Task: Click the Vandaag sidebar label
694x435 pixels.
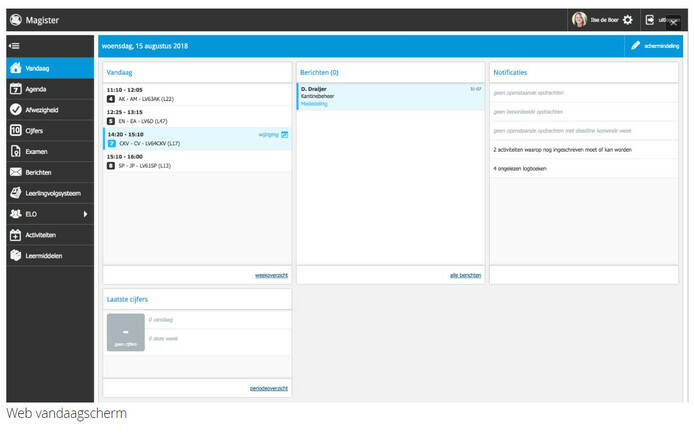Action: (37, 69)
